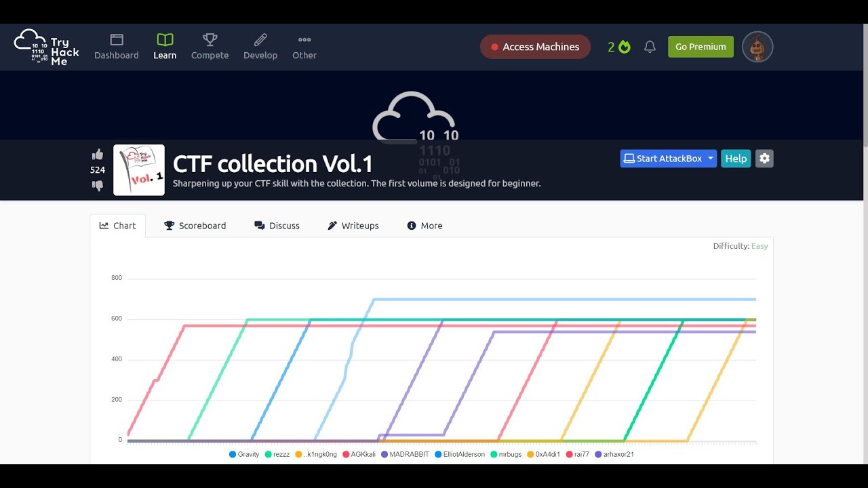Expand the Start AttackBox dropdown arrow
Image resolution: width=868 pixels, height=488 pixels.
point(711,159)
